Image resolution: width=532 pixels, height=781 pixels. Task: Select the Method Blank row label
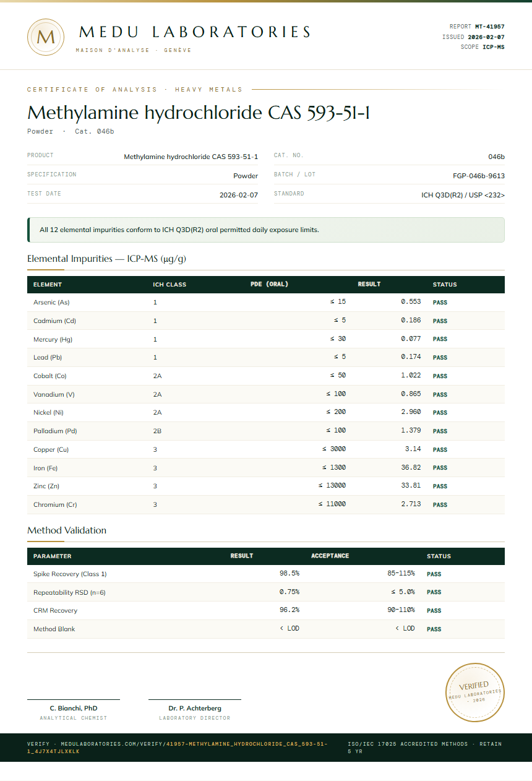(x=54, y=629)
